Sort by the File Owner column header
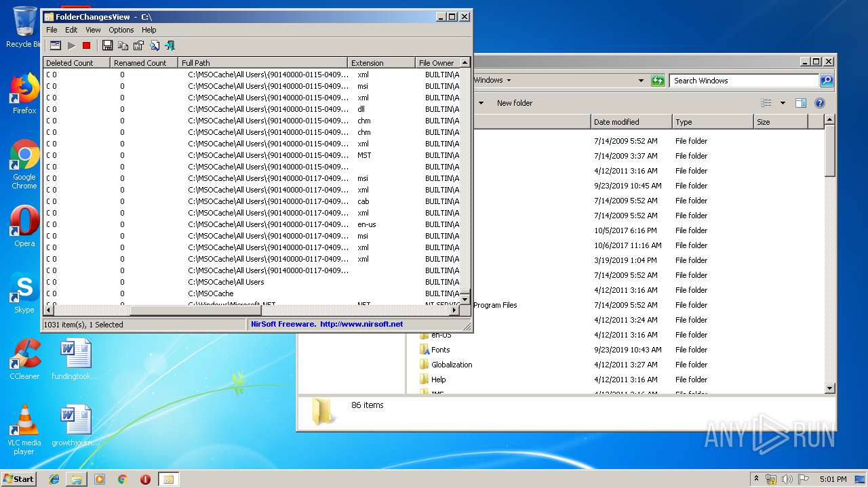 click(437, 63)
